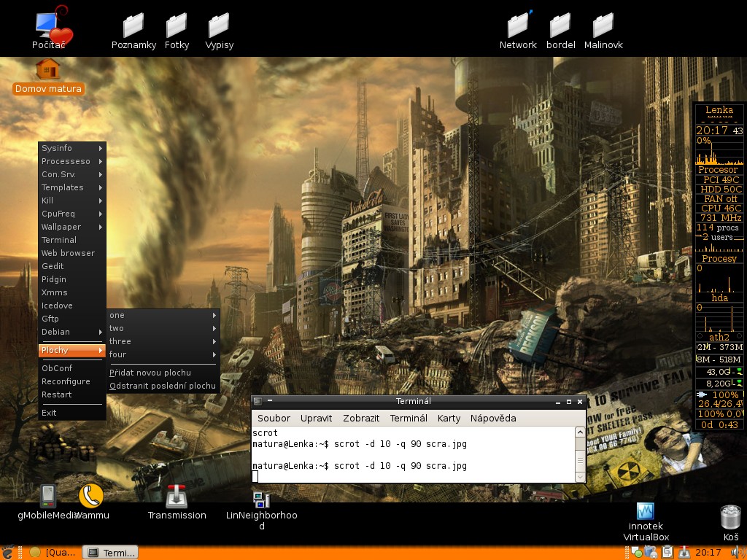The image size is (747, 560).
Task: Open the Fotky folder
Action: pos(177,31)
